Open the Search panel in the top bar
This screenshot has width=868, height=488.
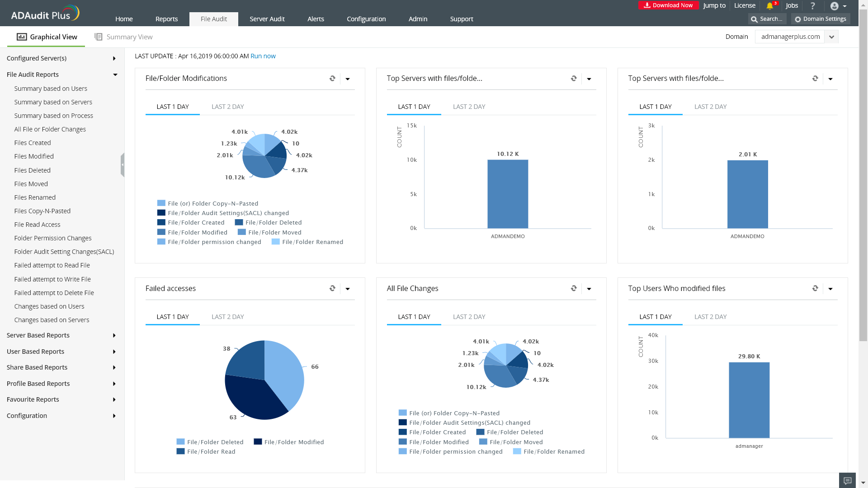coord(767,19)
